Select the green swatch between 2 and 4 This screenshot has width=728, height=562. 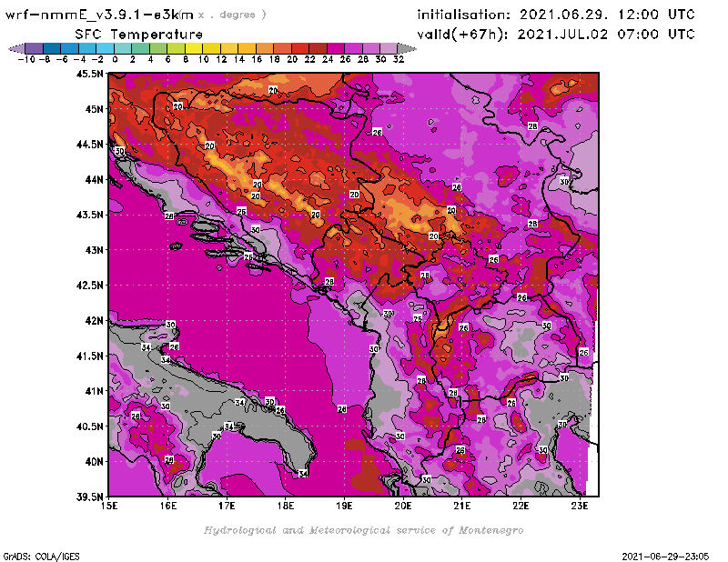coord(141,48)
